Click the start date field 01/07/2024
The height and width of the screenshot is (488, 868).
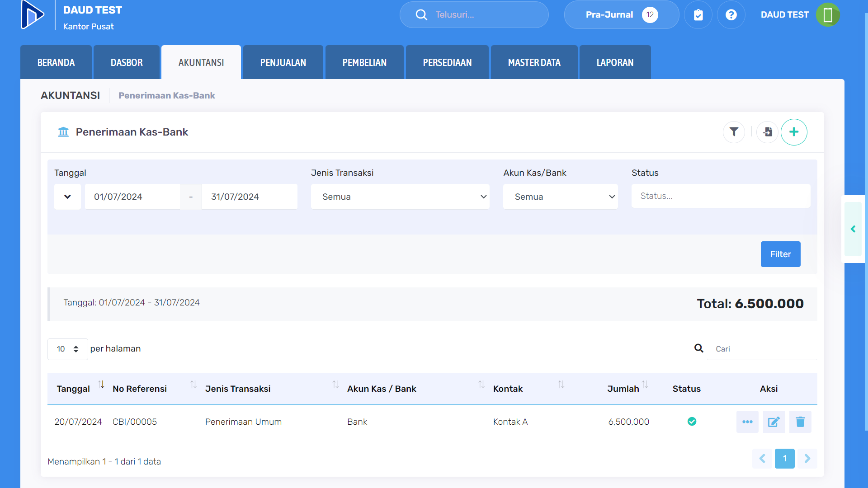click(132, 197)
